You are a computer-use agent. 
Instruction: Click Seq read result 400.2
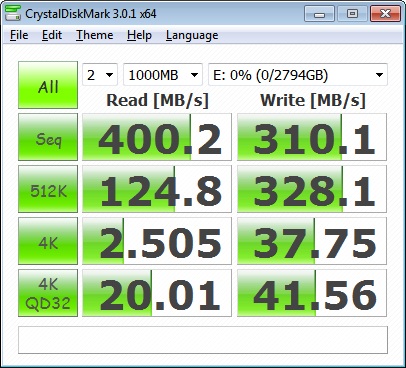pyautogui.click(x=157, y=137)
